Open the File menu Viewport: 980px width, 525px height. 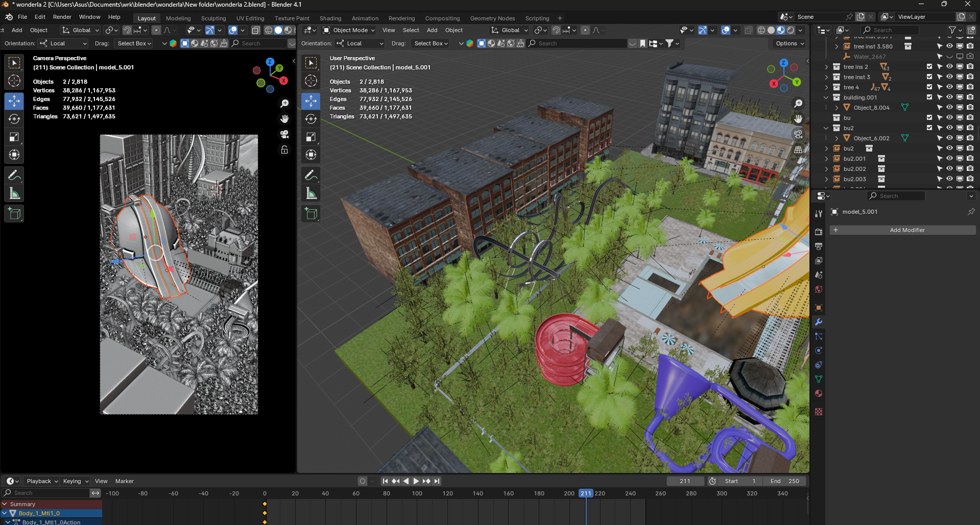[x=22, y=17]
